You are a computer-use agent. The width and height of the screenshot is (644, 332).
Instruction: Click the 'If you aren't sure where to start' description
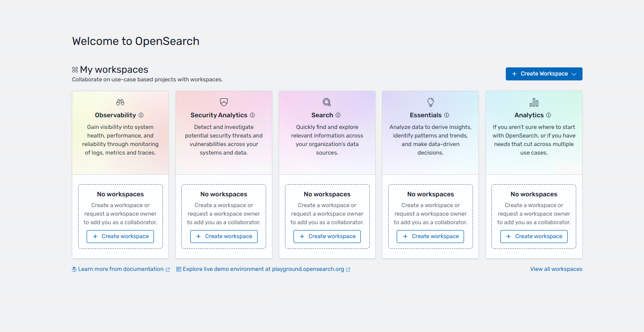(534, 140)
